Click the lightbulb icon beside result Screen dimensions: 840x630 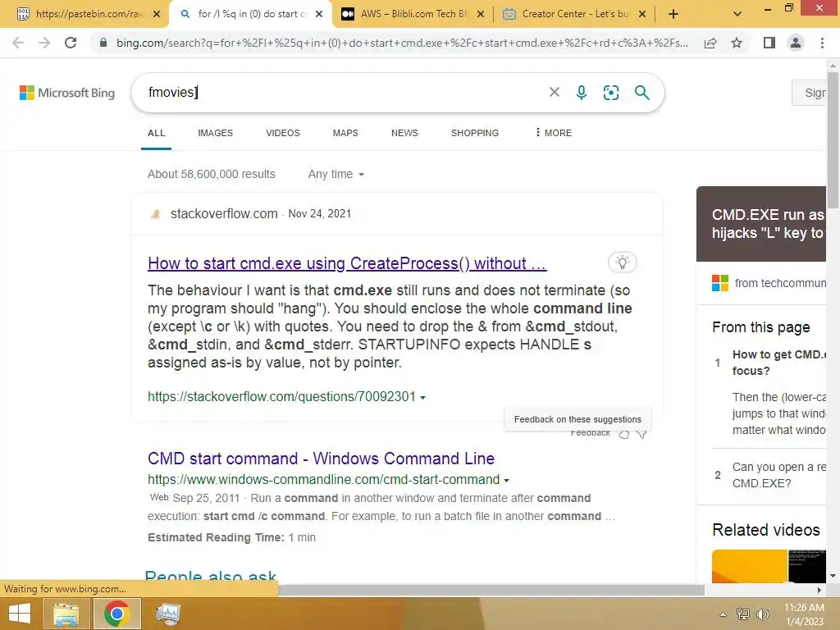(x=622, y=262)
